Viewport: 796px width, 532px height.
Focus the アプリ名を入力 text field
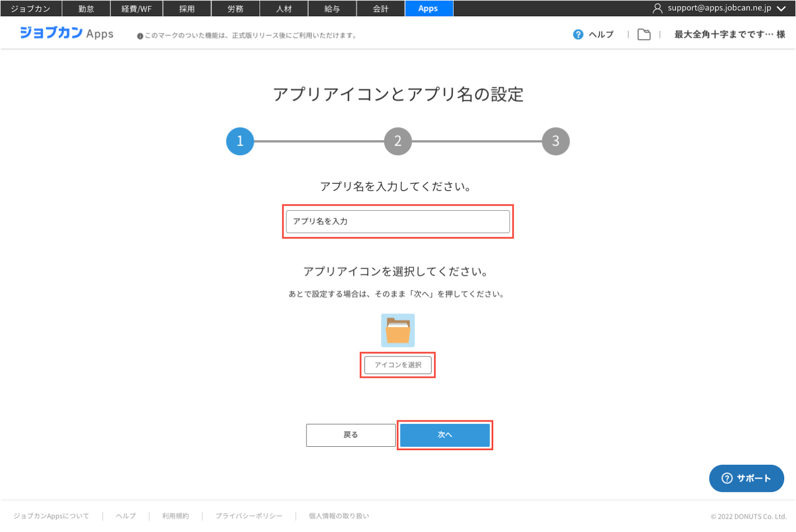398,221
